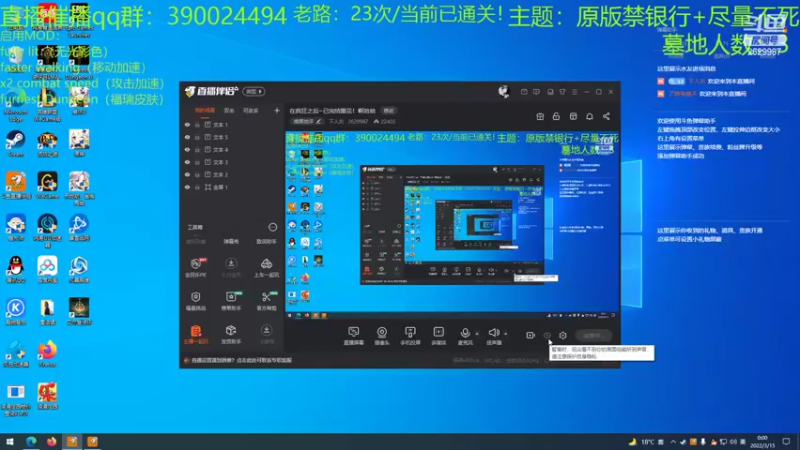
Task: Toggle the lock on layer 全屏 1
Action: click(x=197, y=187)
